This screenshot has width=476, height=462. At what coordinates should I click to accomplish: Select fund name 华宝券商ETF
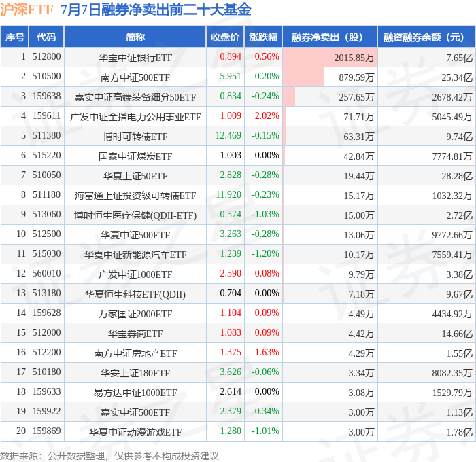[x=135, y=334]
